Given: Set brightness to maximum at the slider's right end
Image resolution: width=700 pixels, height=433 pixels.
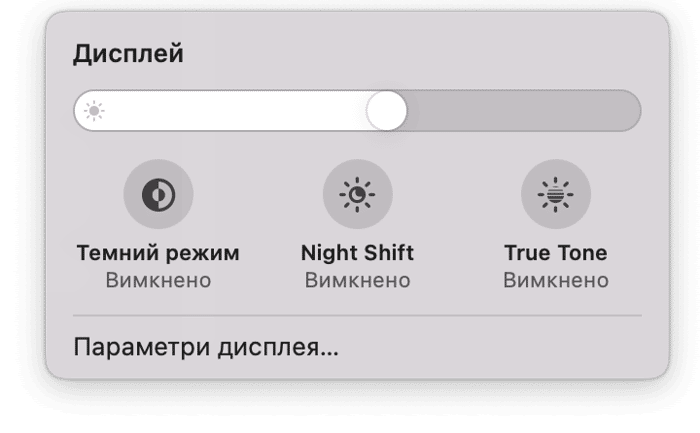Looking at the screenshot, I should 632,111.
